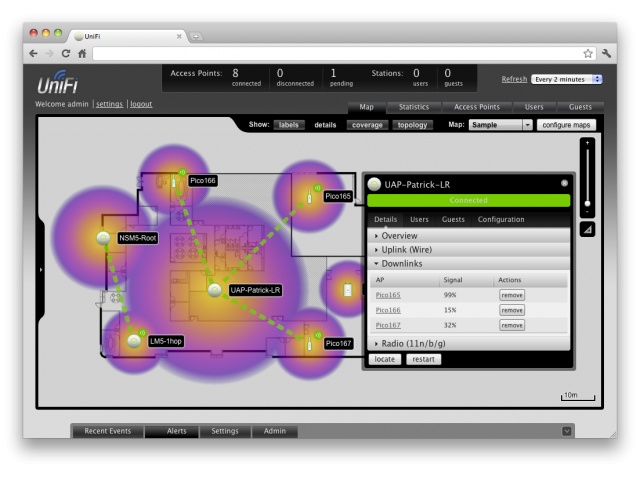Open the main Users tab
640x480 pixels.
[x=534, y=107]
